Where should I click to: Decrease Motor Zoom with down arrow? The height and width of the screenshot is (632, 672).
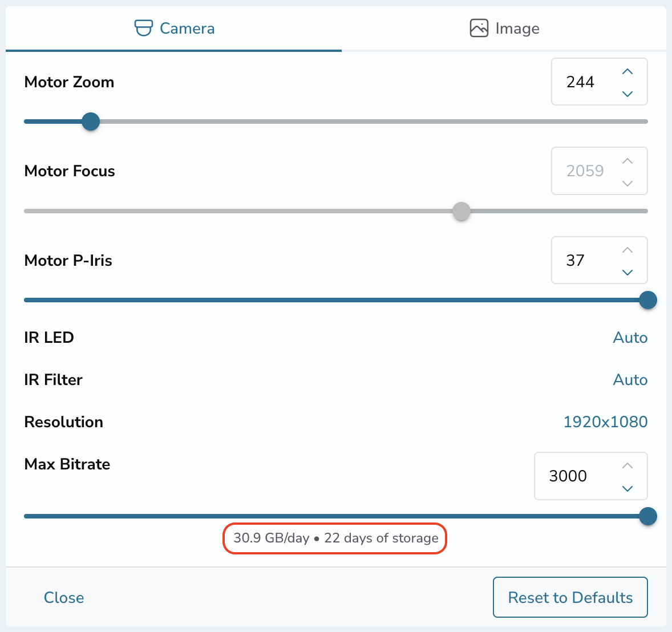click(x=628, y=94)
